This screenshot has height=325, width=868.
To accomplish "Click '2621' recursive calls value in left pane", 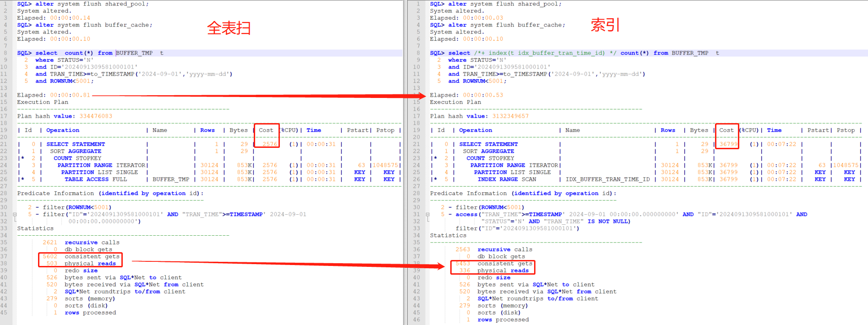I will pos(50,243).
